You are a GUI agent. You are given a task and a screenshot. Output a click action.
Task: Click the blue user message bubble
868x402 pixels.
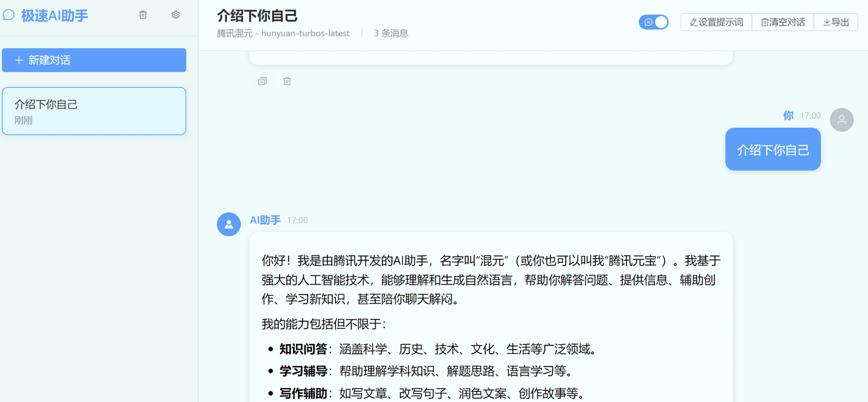773,150
